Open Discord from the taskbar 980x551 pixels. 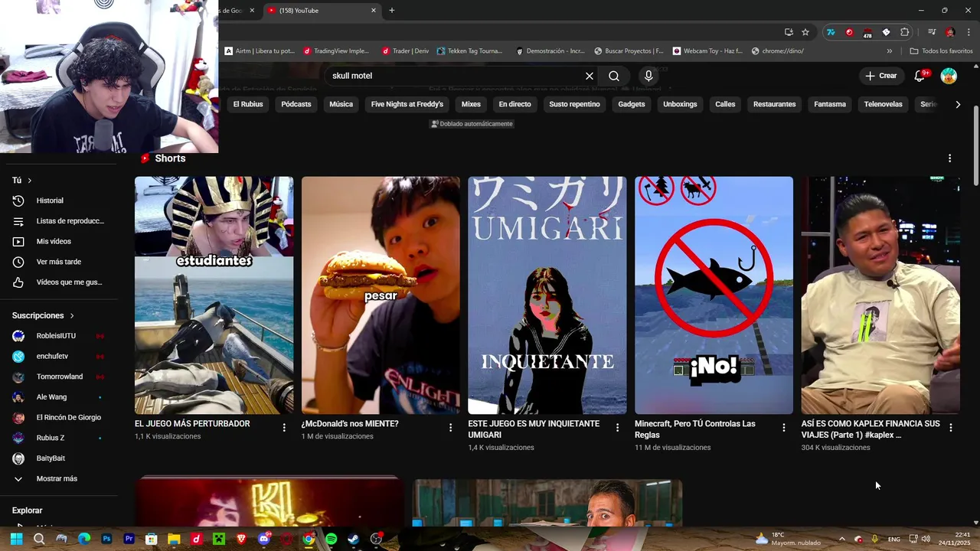coord(264,539)
